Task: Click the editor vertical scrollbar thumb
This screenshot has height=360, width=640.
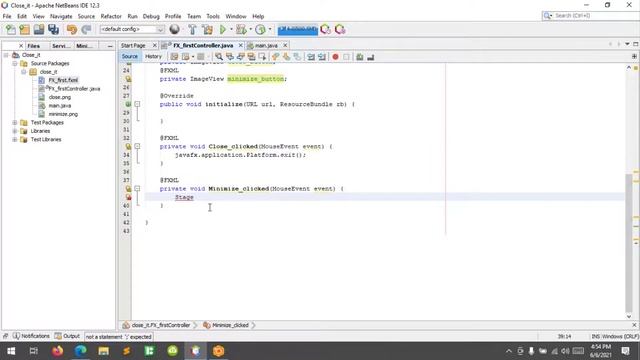Action: pyautogui.click(x=629, y=243)
